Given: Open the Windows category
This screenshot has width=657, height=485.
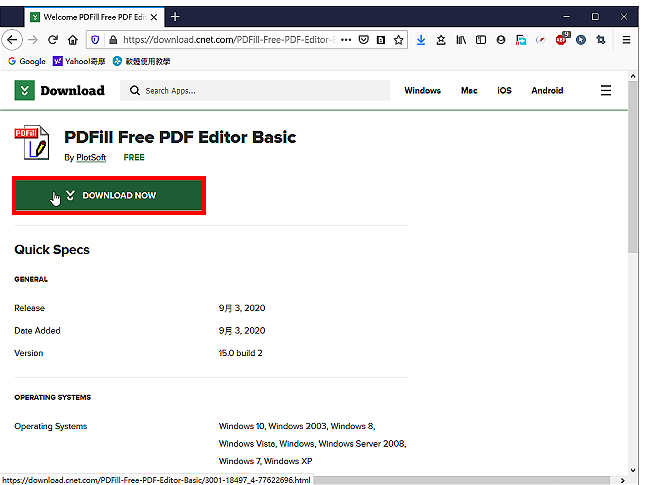Looking at the screenshot, I should [x=422, y=90].
